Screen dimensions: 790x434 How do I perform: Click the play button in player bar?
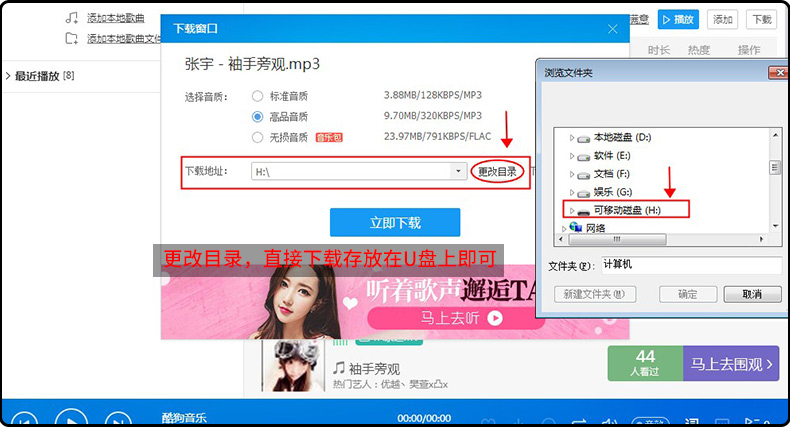tap(71, 422)
